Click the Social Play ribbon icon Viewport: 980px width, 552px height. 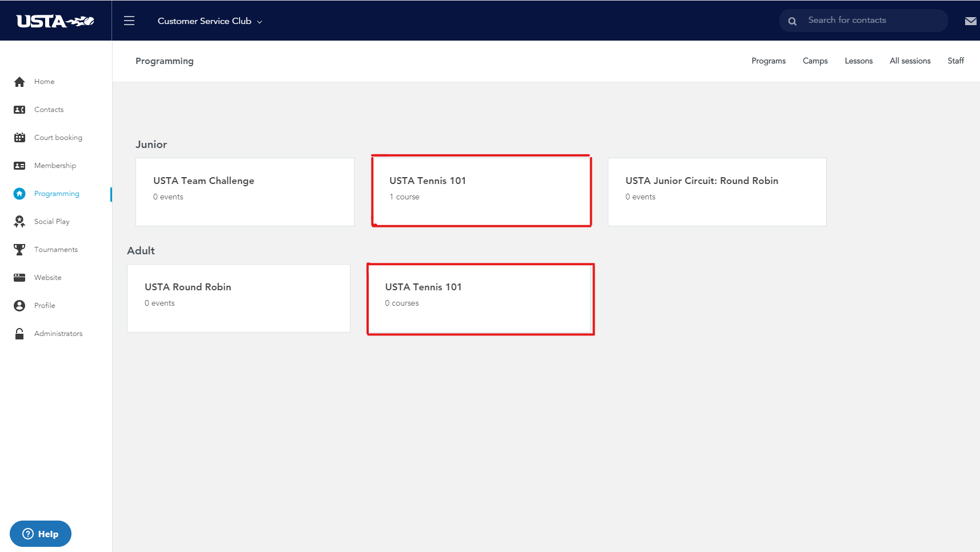pos(19,222)
